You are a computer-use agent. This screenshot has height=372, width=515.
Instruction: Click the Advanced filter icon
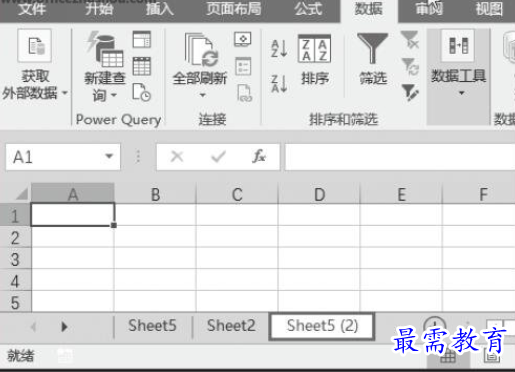coord(410,92)
